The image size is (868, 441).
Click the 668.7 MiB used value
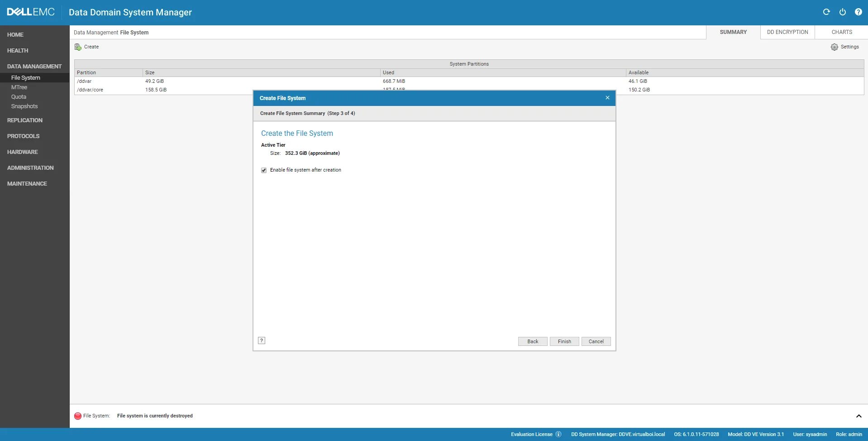394,81
